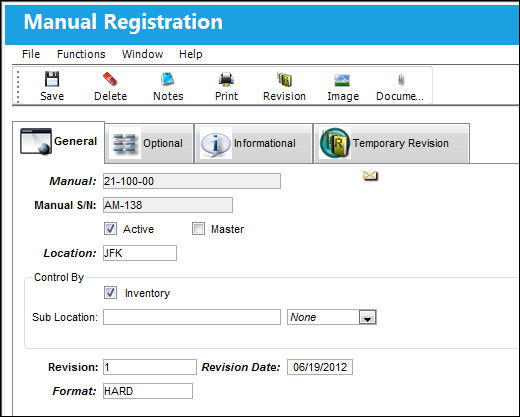Click the toolbar drag handle dots
Image resolution: width=520 pixels, height=417 pixels.
[x=18, y=86]
